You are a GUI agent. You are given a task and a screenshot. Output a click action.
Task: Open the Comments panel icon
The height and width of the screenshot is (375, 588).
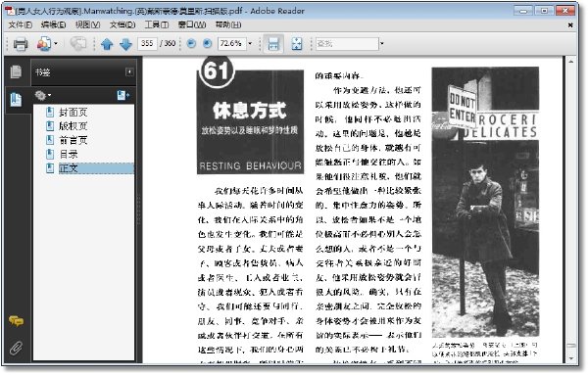[16, 321]
